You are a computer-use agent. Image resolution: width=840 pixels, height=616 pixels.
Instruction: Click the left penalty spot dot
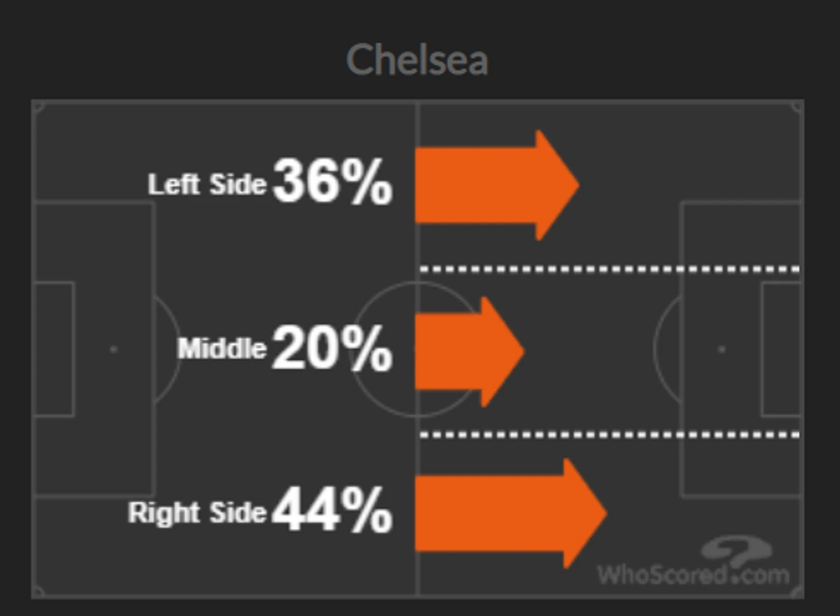[x=113, y=349]
